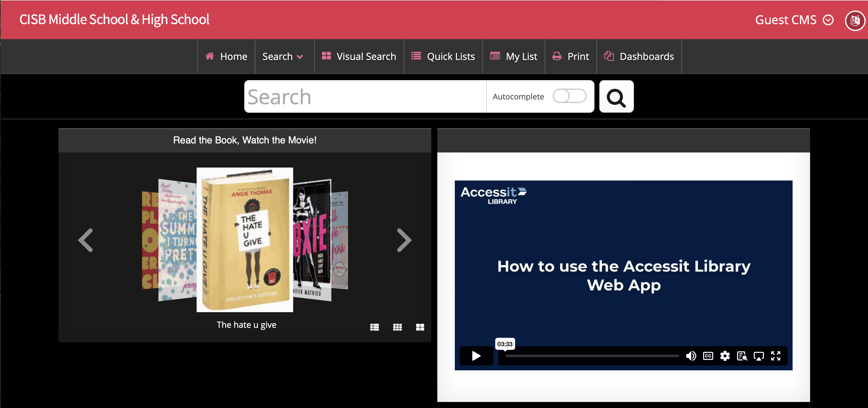Click the video progress bar
This screenshot has height=408, width=868.
click(592, 356)
